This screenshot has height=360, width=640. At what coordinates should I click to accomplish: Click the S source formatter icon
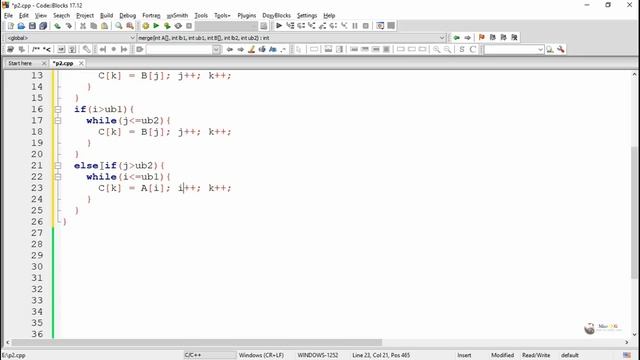(462, 49)
